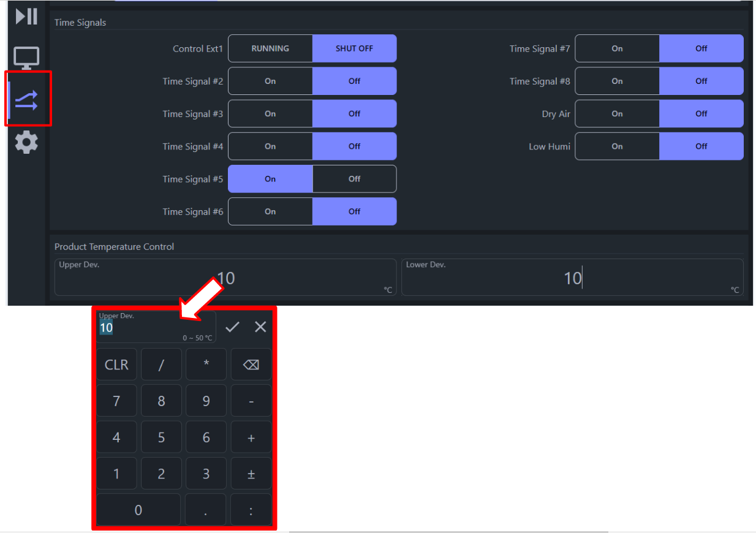Tap the 7 key on keypad
Image resolution: width=756 pixels, height=533 pixels.
(116, 401)
